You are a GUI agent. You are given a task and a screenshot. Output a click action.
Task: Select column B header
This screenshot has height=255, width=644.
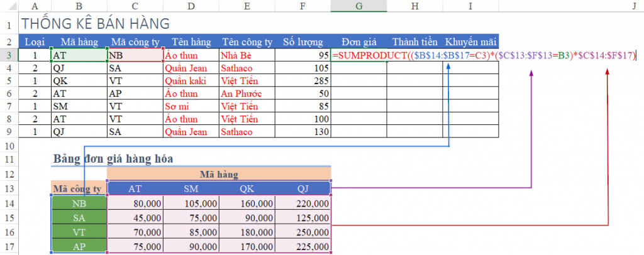coord(79,6)
